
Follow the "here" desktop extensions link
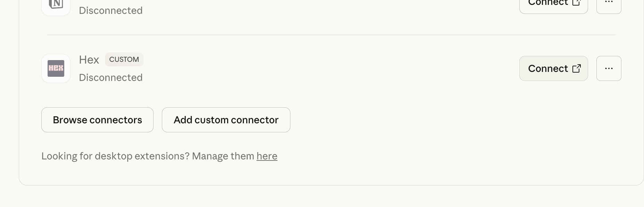point(267,156)
